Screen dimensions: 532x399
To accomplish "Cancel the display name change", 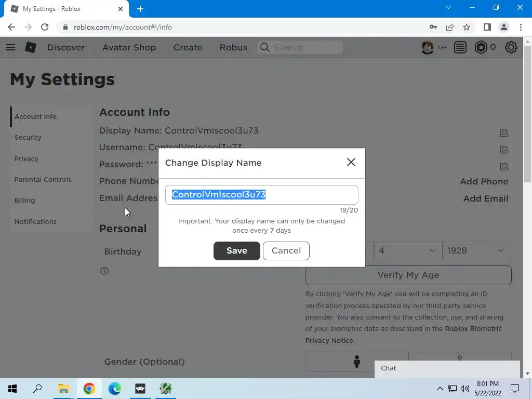I will pos(286,251).
